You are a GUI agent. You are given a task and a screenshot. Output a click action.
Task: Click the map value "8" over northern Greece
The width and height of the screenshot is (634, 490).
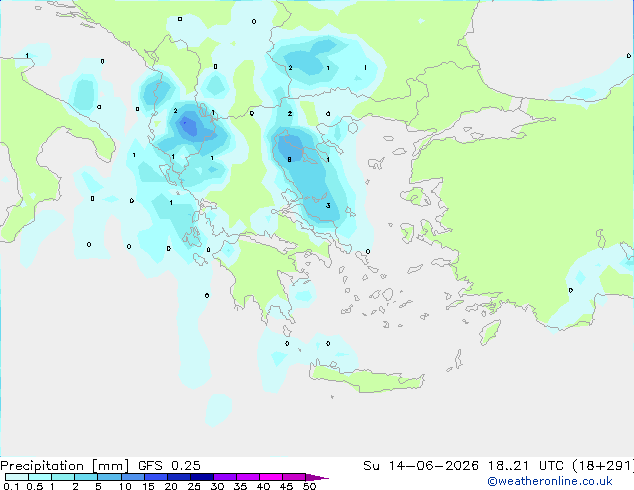(x=289, y=160)
